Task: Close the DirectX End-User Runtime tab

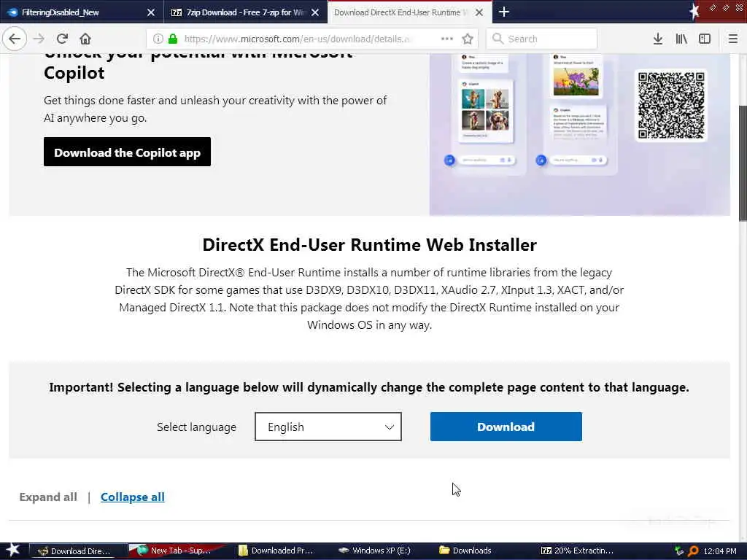Action: [479, 12]
